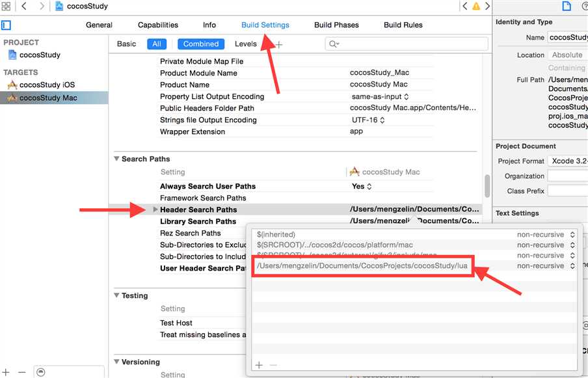Go forward with the right chevron
This screenshot has width=588, height=378.
pyautogui.click(x=41, y=6)
